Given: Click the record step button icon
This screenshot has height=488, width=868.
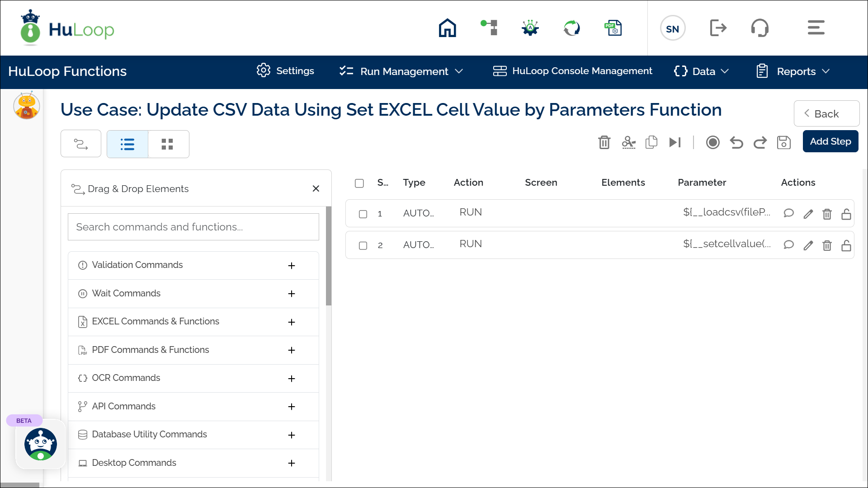Looking at the screenshot, I should [712, 142].
